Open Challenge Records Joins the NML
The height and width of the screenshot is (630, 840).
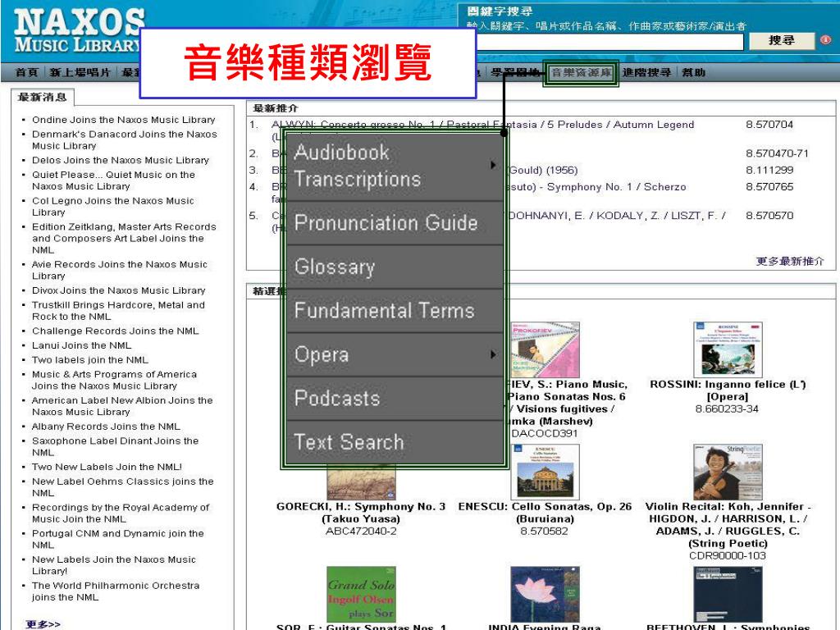point(115,331)
